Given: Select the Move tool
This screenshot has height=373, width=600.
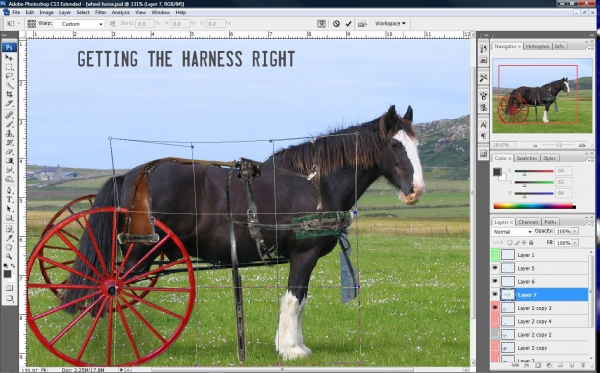Looking at the screenshot, I should pos(9,58).
